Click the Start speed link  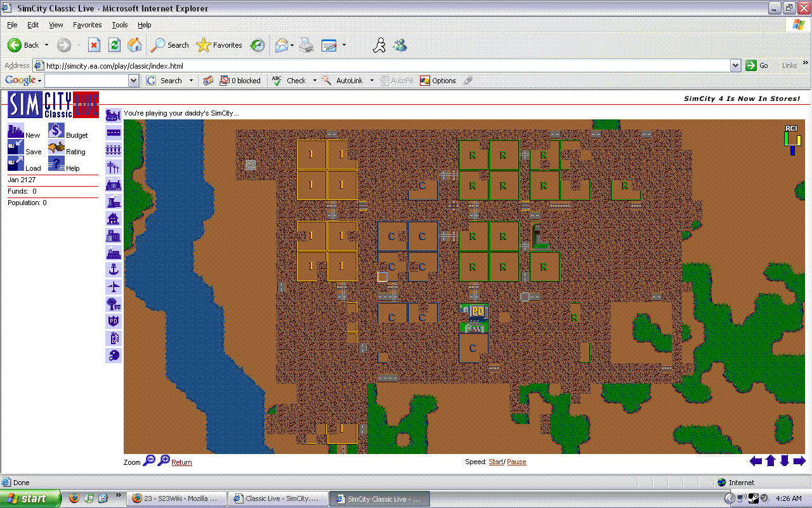coord(495,462)
